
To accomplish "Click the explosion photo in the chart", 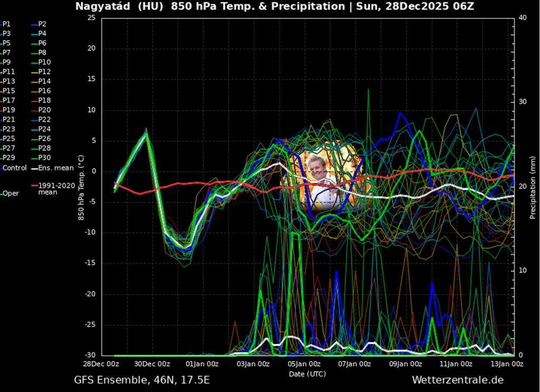I will 323,177.
